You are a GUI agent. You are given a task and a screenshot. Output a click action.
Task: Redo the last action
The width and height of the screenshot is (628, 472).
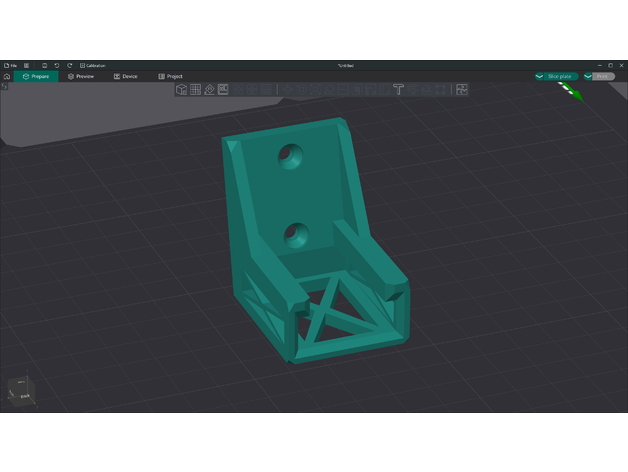(70, 65)
